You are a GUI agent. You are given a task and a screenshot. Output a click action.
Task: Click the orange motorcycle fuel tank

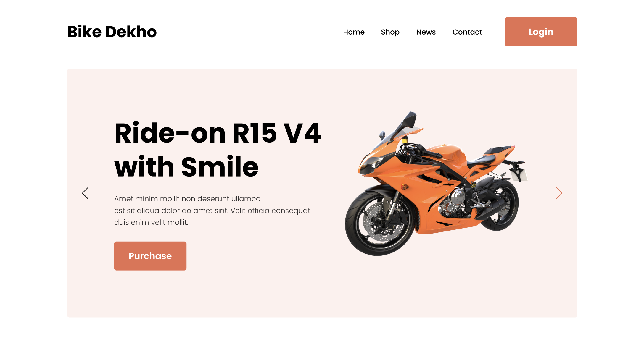click(451, 154)
